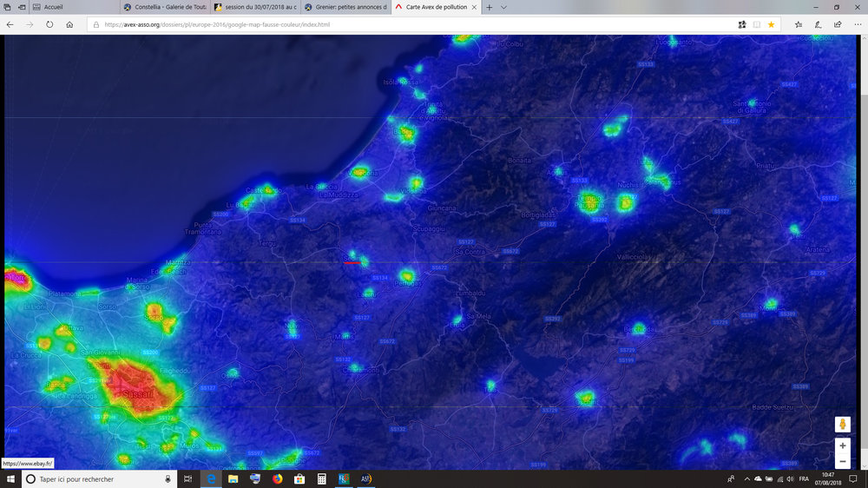Click the Sassari label on the map

[x=137, y=394]
